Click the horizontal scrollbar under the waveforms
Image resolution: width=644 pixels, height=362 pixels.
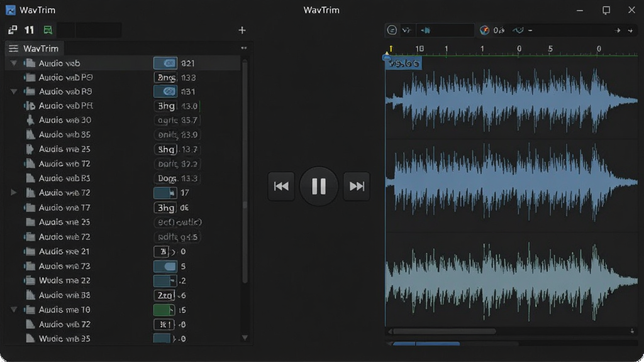[x=444, y=331]
